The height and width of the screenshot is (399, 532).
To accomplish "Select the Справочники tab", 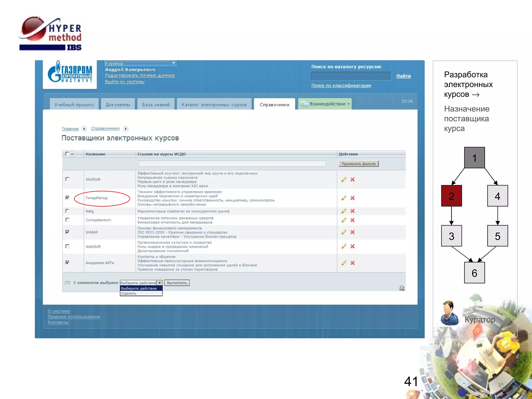I will [x=275, y=104].
